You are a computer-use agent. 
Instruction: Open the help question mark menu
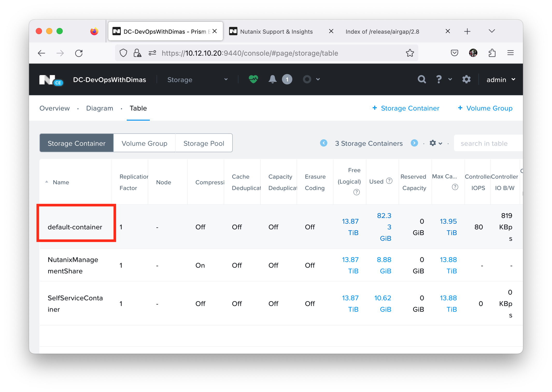tap(439, 79)
